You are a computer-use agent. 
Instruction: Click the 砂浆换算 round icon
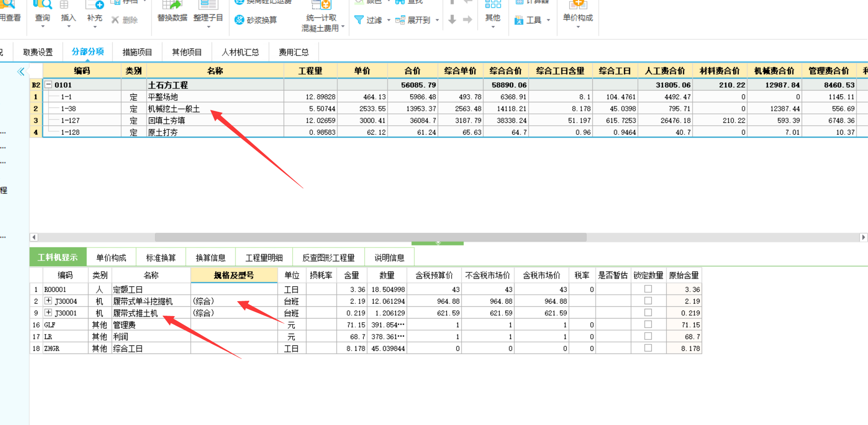(x=239, y=20)
